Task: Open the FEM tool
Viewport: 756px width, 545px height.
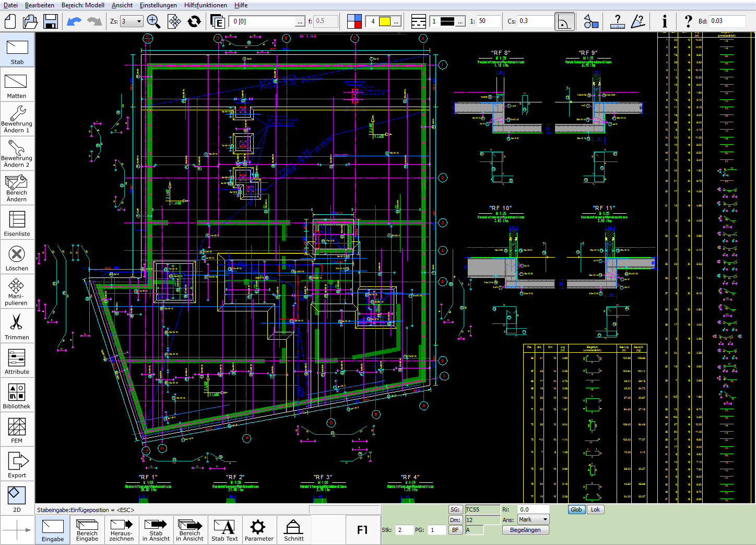Action: (17, 430)
